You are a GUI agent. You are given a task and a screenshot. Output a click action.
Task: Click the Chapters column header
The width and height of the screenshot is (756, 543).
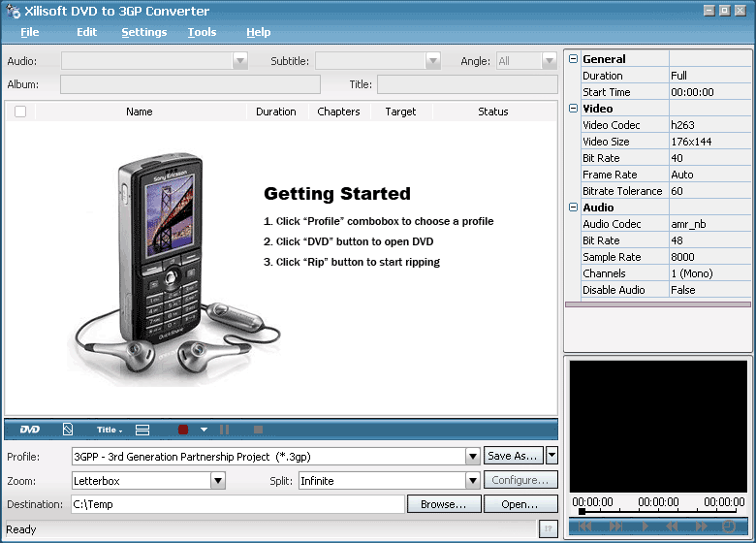click(338, 112)
